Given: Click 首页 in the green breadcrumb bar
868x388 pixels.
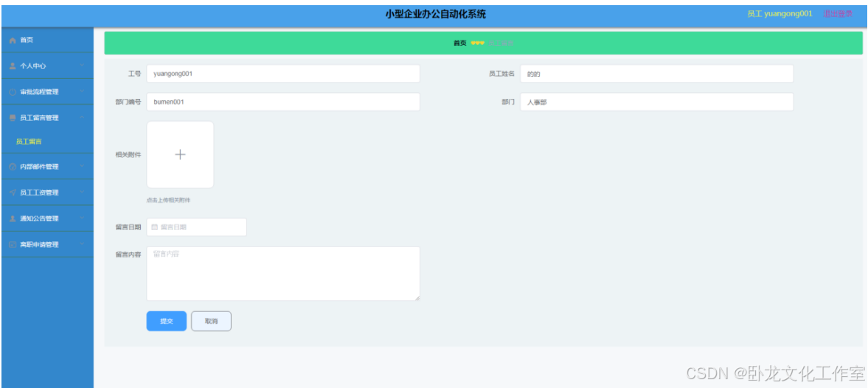Looking at the screenshot, I should click(x=460, y=44).
